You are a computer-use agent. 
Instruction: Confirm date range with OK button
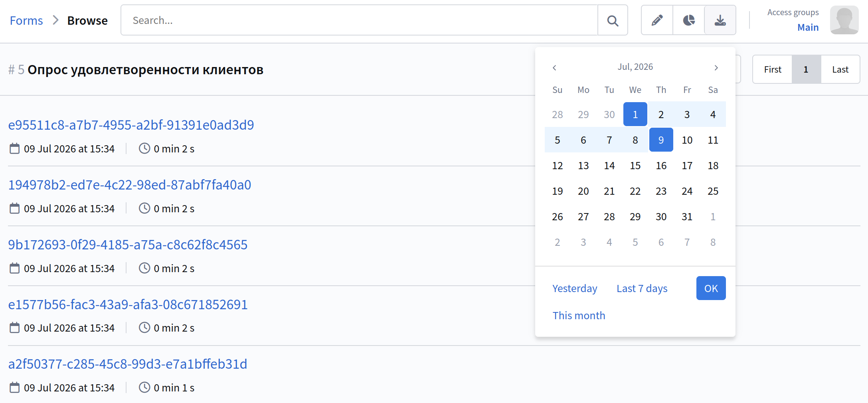pos(711,288)
